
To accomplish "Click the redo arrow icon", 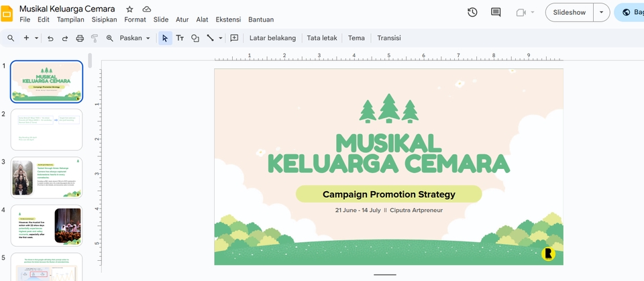I will click(65, 38).
